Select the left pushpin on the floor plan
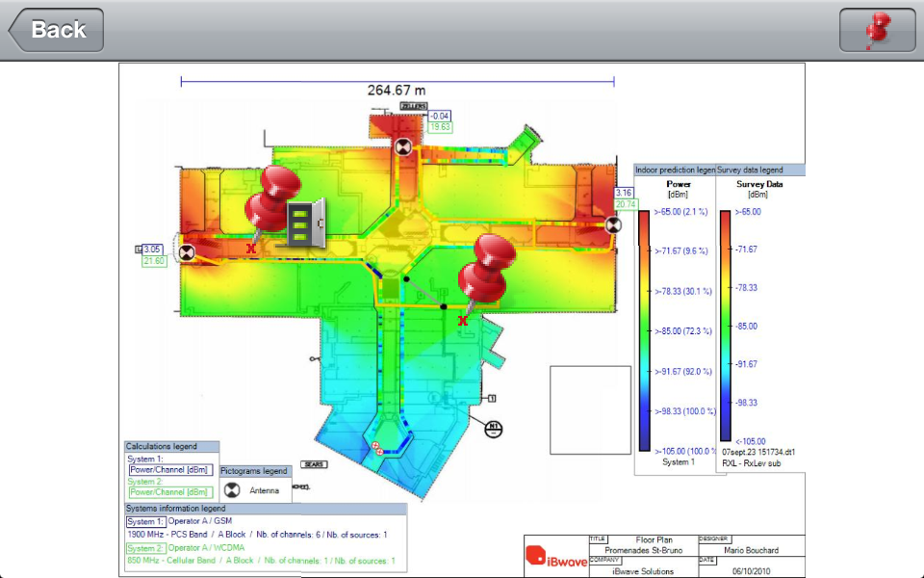The width and height of the screenshot is (924, 578). point(271,197)
